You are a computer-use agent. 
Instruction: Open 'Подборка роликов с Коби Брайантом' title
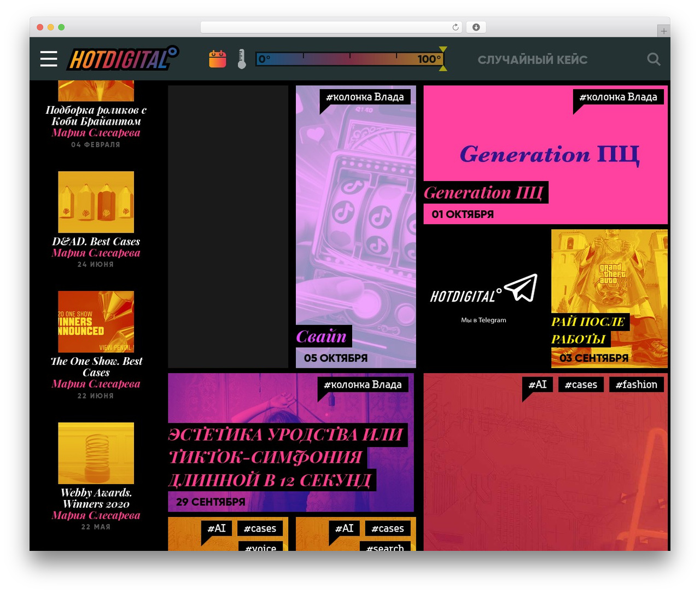tap(96, 115)
